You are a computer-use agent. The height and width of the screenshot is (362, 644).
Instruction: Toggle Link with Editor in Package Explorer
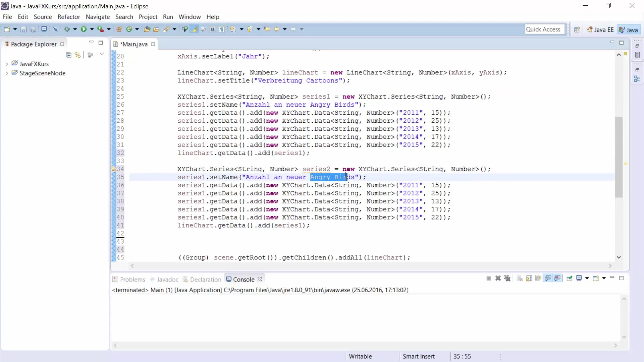pos(78,55)
